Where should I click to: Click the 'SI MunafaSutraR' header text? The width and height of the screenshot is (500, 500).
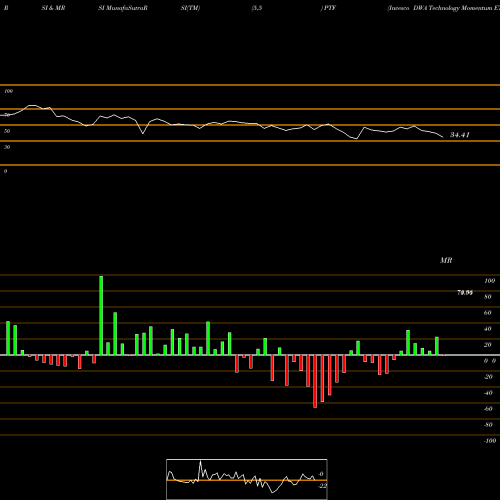pyautogui.click(x=123, y=8)
